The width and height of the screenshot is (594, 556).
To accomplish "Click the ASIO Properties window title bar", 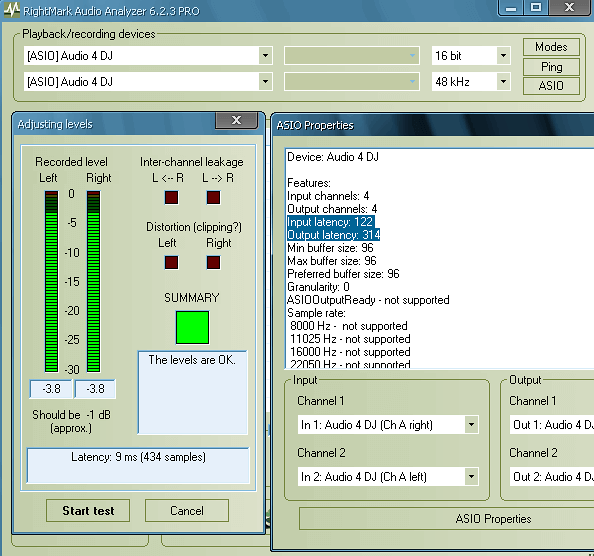I will (x=433, y=125).
